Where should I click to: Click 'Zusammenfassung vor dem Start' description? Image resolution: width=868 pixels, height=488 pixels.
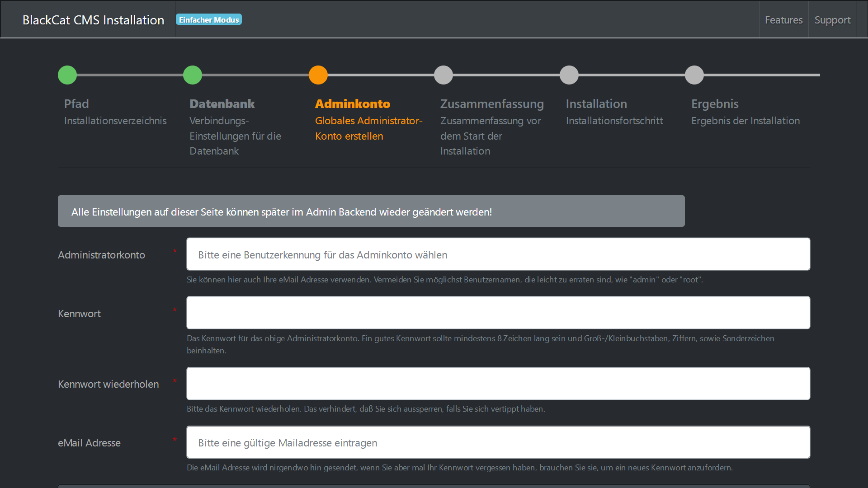point(491,136)
